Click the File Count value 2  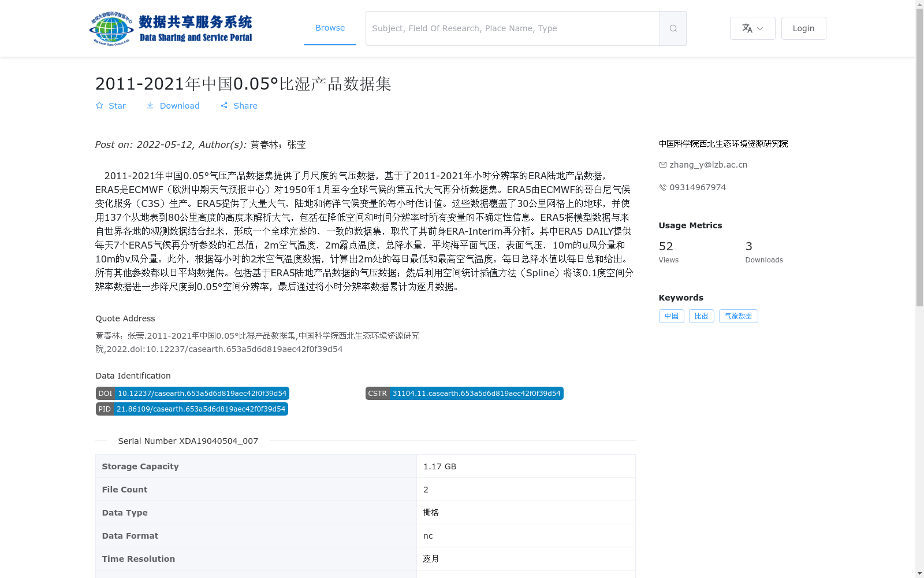click(x=426, y=490)
